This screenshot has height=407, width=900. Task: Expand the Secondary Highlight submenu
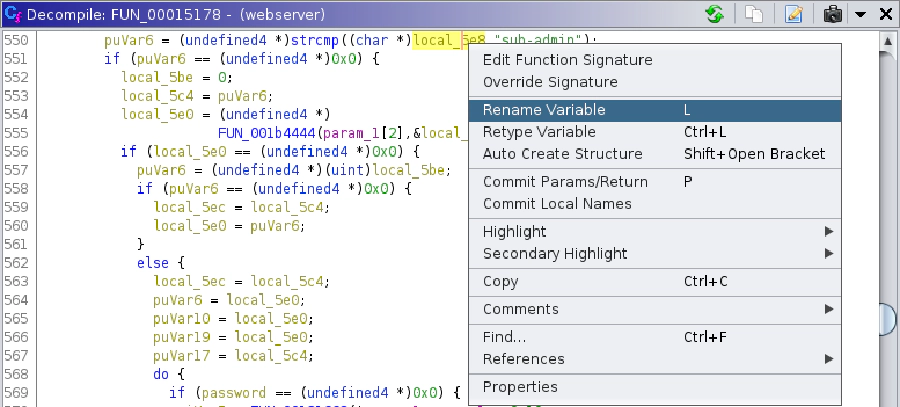point(655,254)
